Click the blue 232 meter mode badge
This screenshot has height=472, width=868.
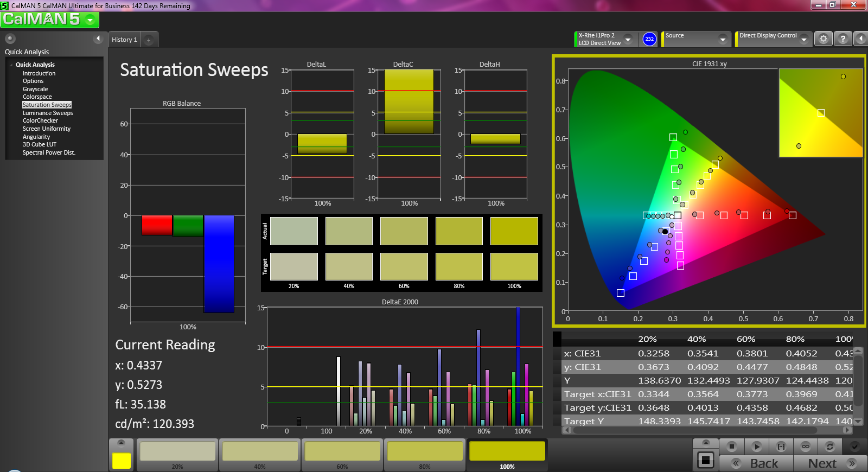[649, 39]
